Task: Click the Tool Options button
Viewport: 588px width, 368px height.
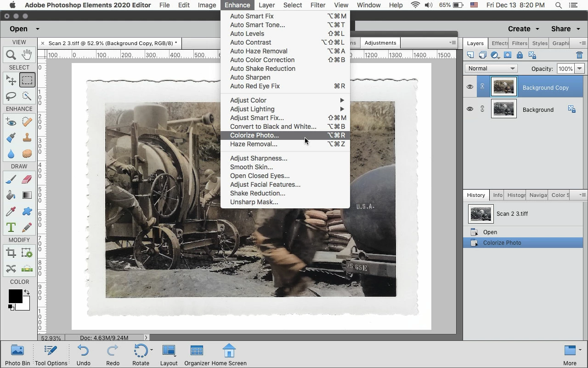Action: [51, 355]
